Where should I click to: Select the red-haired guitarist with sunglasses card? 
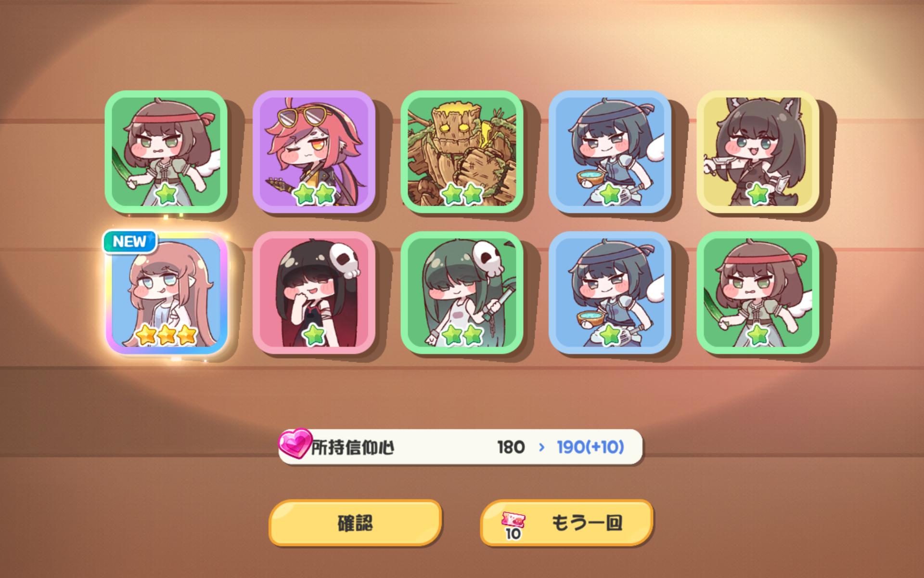pos(314,152)
